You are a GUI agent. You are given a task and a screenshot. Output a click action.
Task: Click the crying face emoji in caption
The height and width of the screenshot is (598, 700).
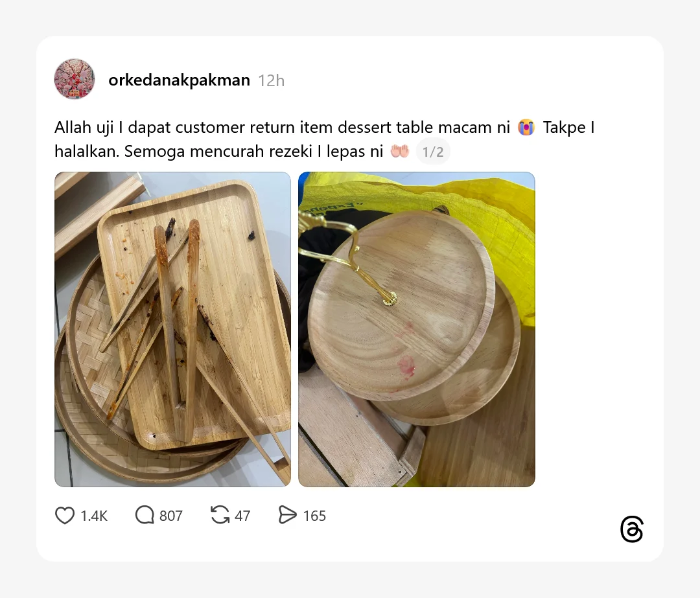coord(526,128)
